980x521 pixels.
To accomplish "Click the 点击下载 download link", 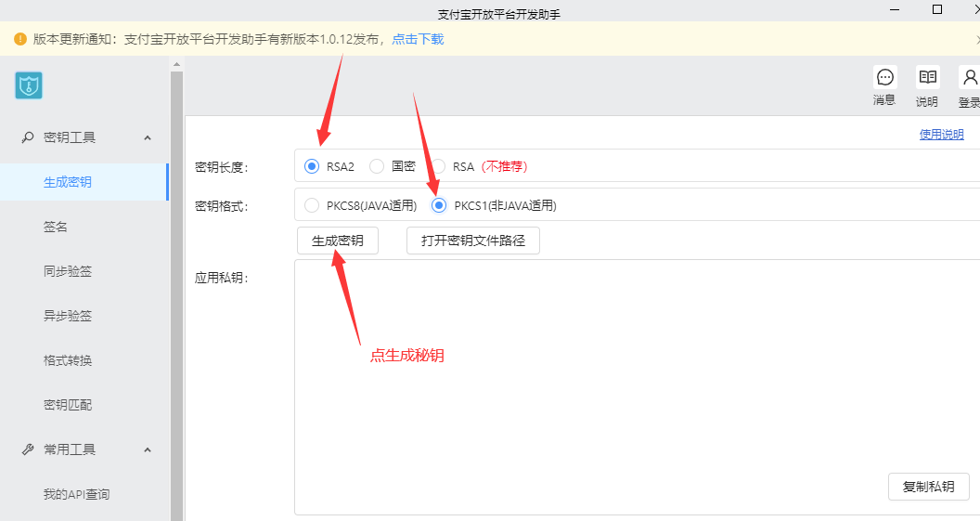I will (x=418, y=39).
